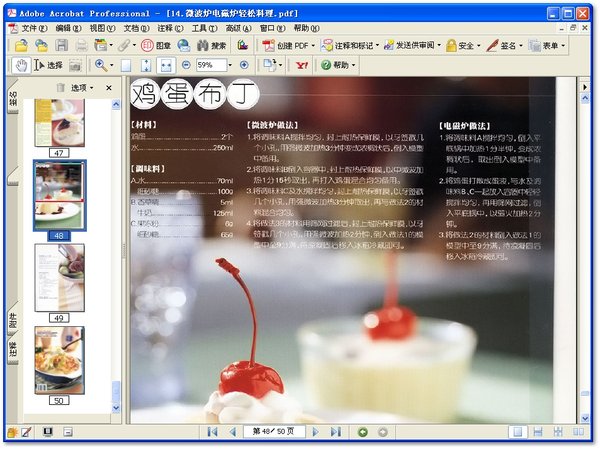The width and height of the screenshot is (600, 449).
Task: Select page 50 thumbnail
Action: pyautogui.click(x=60, y=359)
